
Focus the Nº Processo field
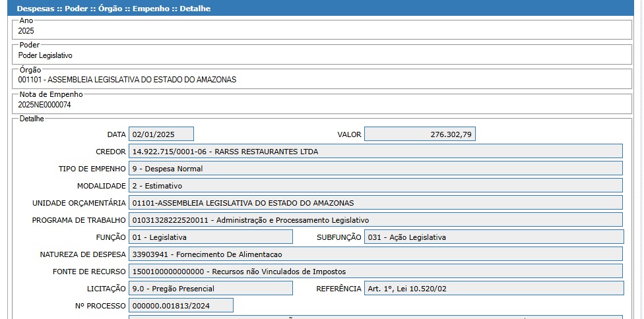tap(181, 306)
